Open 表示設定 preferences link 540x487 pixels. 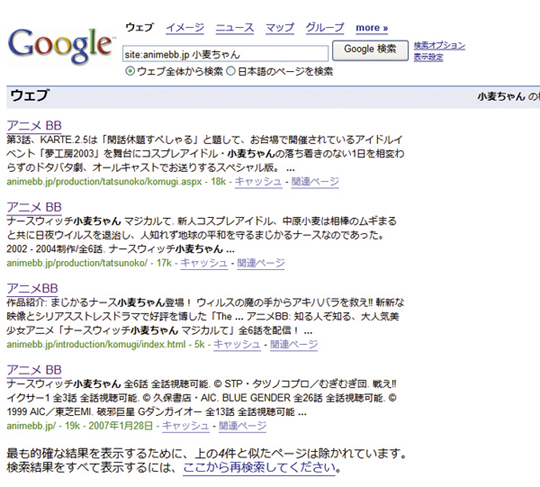(428, 57)
